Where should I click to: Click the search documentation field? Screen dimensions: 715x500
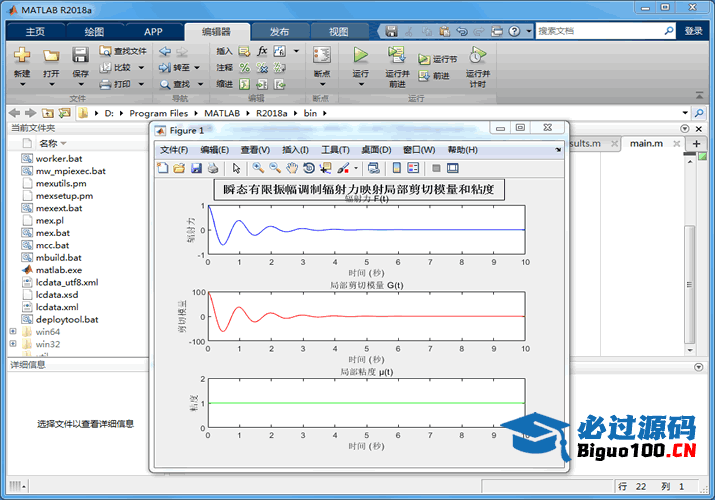point(600,31)
